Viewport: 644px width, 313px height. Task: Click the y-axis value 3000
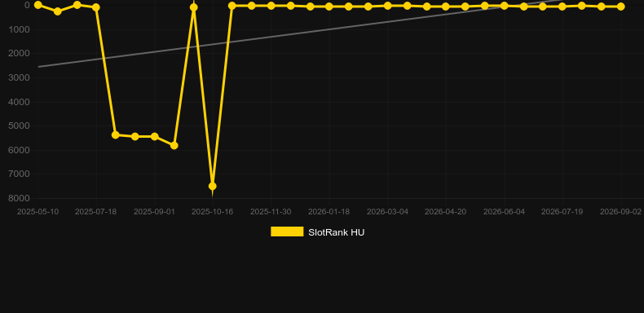pyautogui.click(x=19, y=77)
